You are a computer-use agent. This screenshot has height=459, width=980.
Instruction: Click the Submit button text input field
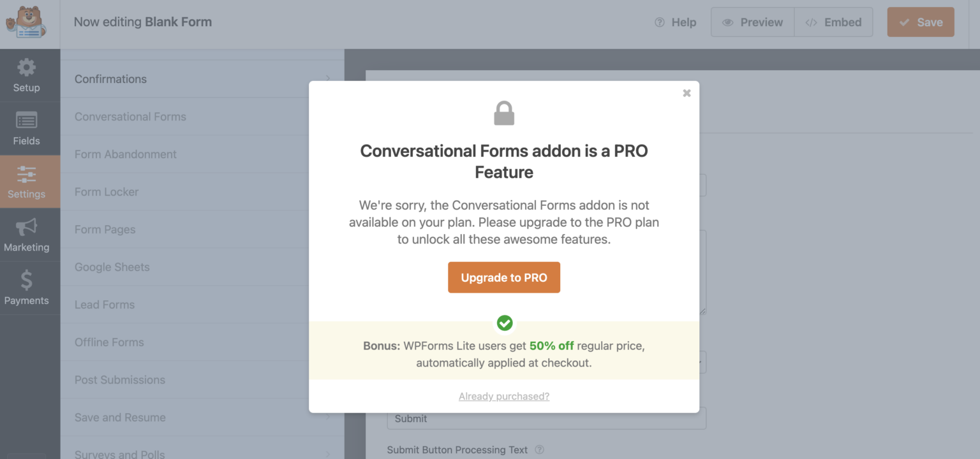(x=546, y=418)
